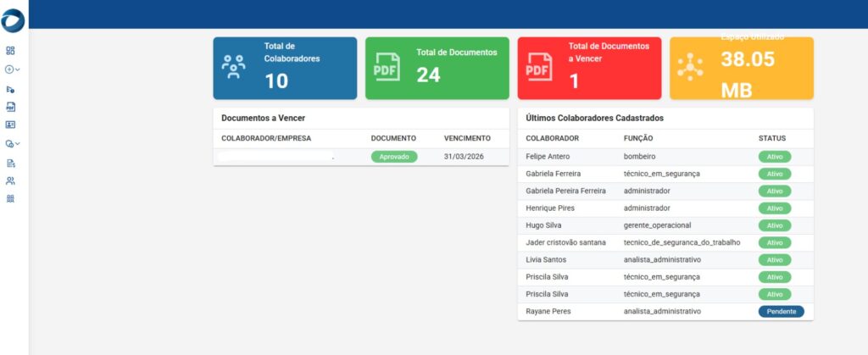Viewport: 868px width, 355px height.
Task: Open the group team icon at sidebar bottom
Action: pos(10,199)
